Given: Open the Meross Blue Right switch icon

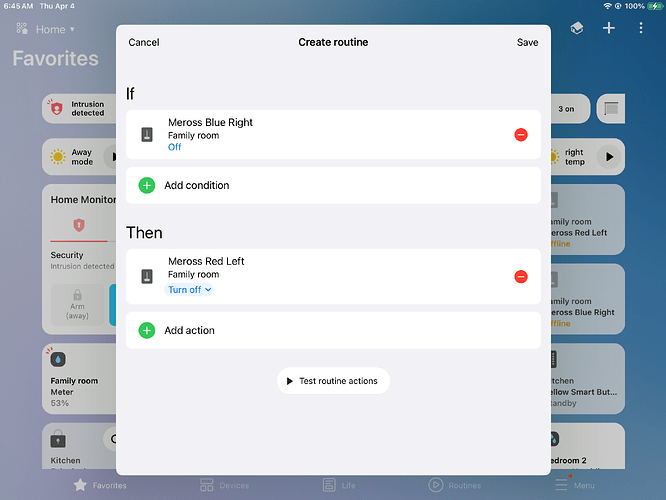Looking at the screenshot, I should (147, 135).
